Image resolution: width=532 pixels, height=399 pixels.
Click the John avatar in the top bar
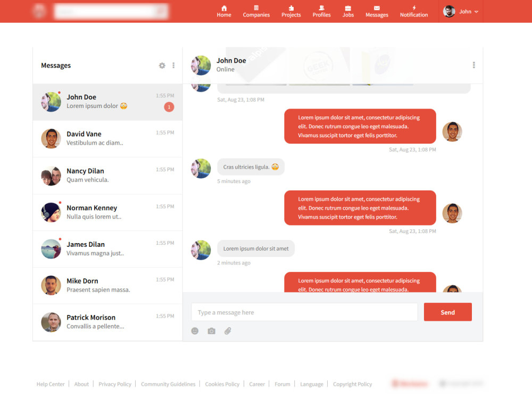(449, 11)
